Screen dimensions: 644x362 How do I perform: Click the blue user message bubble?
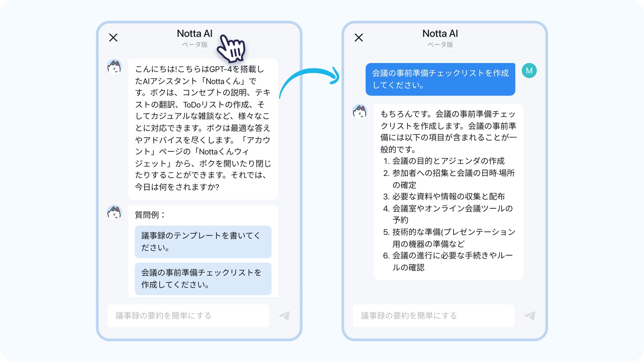click(x=440, y=79)
